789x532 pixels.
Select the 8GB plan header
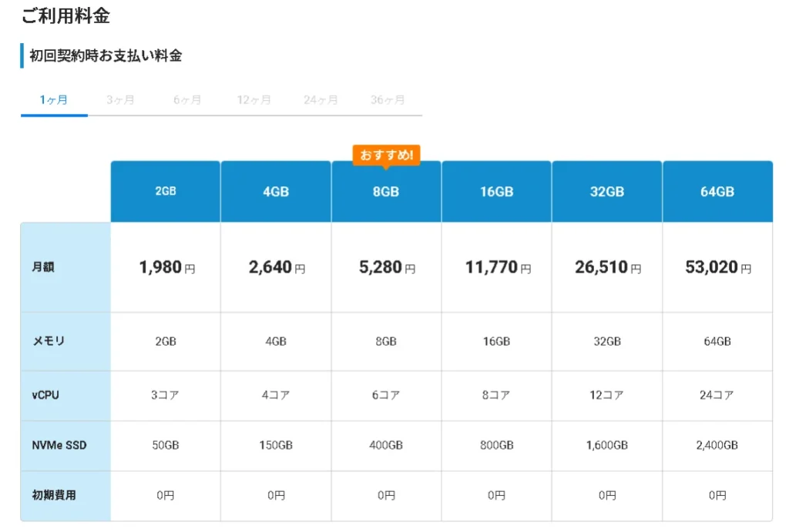point(386,191)
